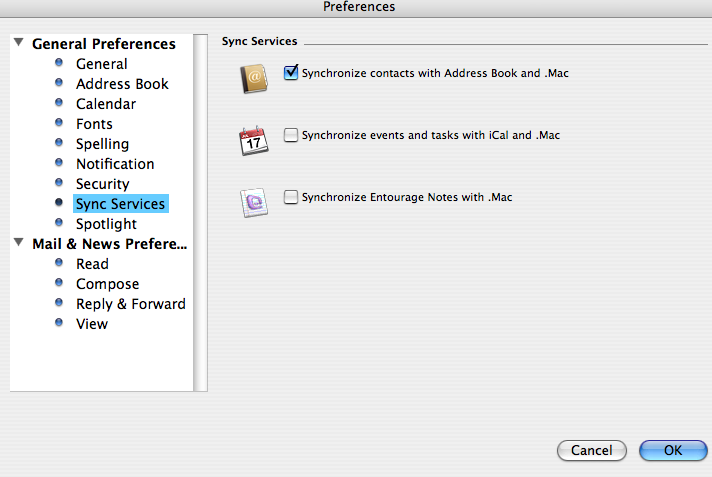The image size is (712, 477).
Task: Collapse the General Preferences group
Action: [19, 43]
